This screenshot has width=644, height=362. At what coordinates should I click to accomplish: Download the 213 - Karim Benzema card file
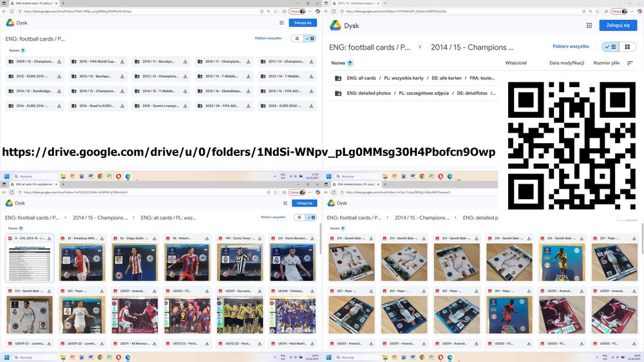pos(312,238)
